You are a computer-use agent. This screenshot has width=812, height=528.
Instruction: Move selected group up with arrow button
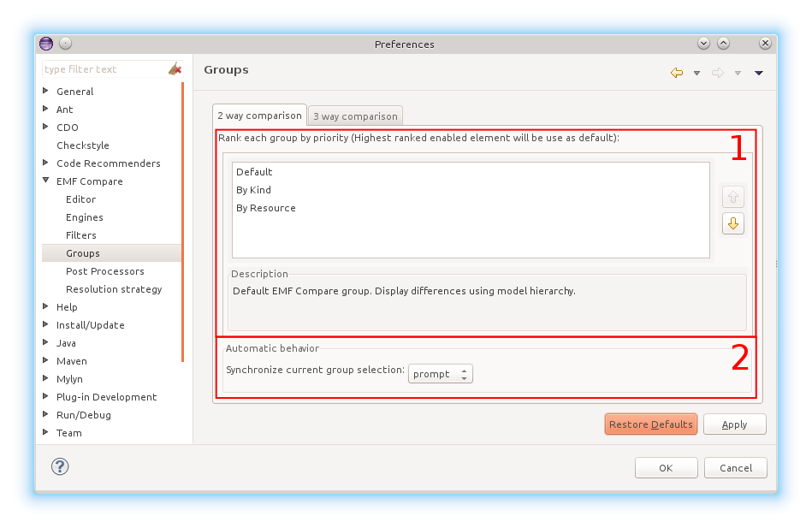click(x=733, y=198)
